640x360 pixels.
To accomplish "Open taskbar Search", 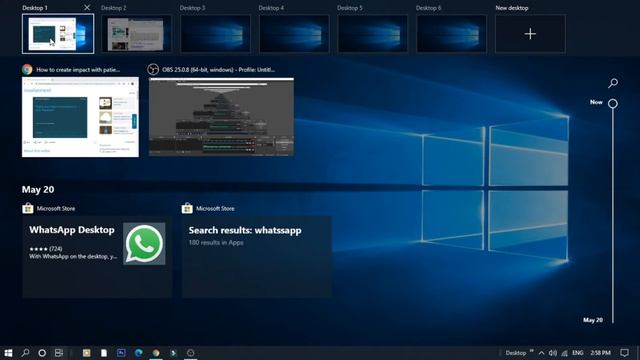I will pyautogui.click(x=25, y=353).
